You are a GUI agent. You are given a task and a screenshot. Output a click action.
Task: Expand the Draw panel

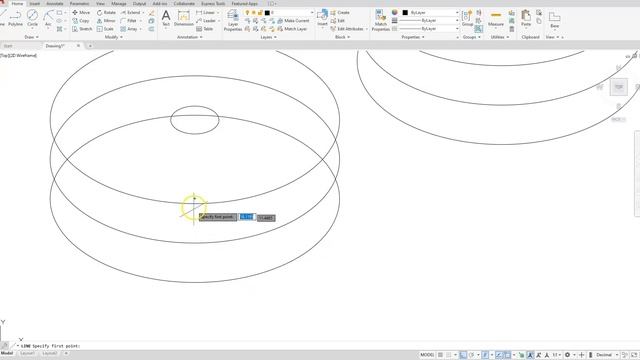[31, 37]
